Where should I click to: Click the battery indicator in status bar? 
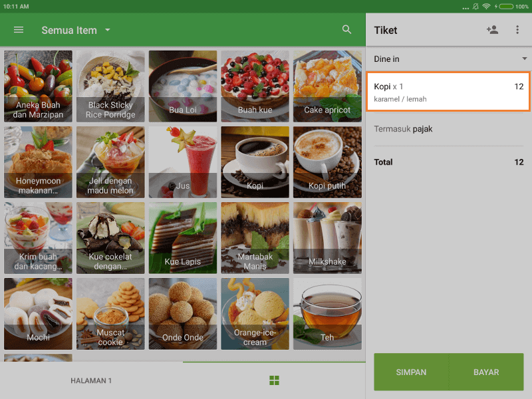[x=506, y=7]
